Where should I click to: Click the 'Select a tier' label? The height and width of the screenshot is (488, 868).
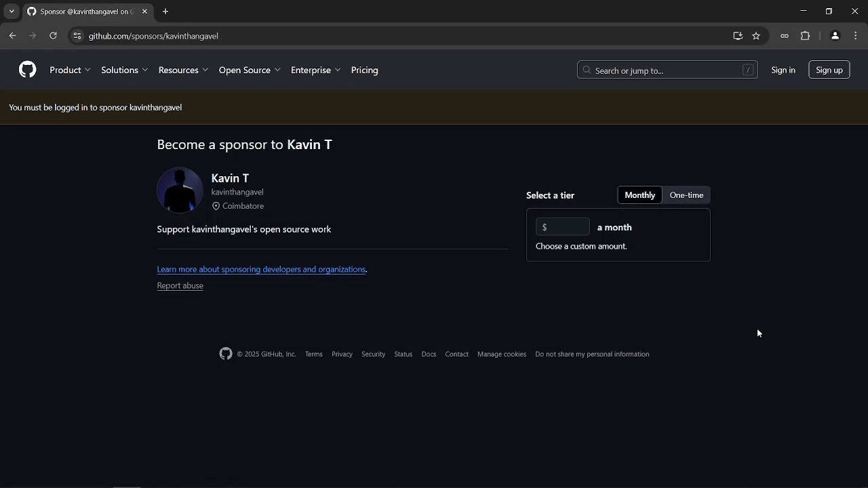click(x=550, y=195)
